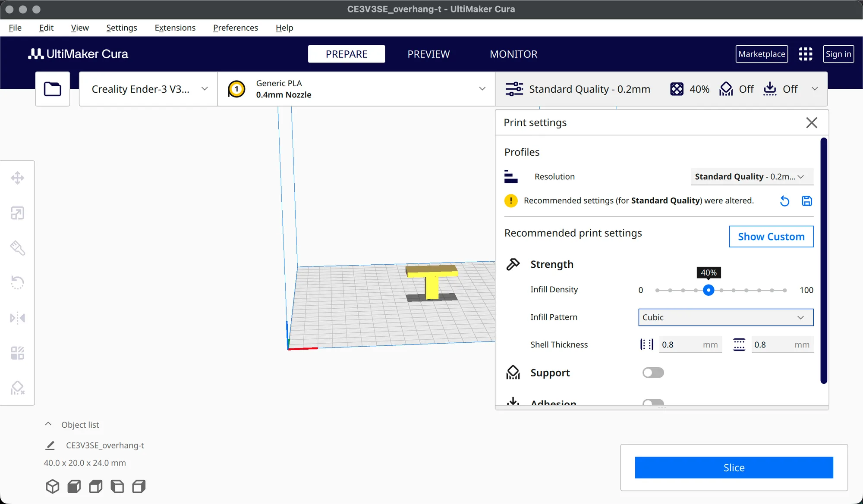863x504 pixels.
Task: Switch to the PREVIEW stage tab
Action: [x=428, y=54]
